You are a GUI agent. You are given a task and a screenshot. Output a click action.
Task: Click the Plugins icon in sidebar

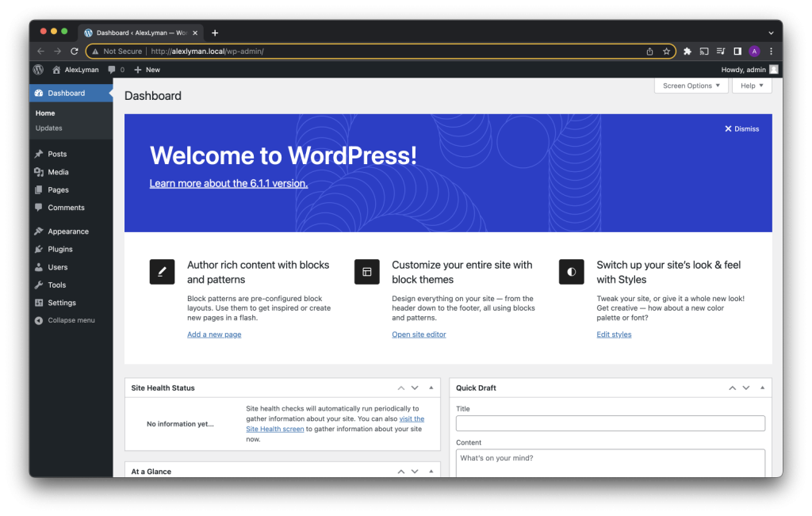pos(39,249)
